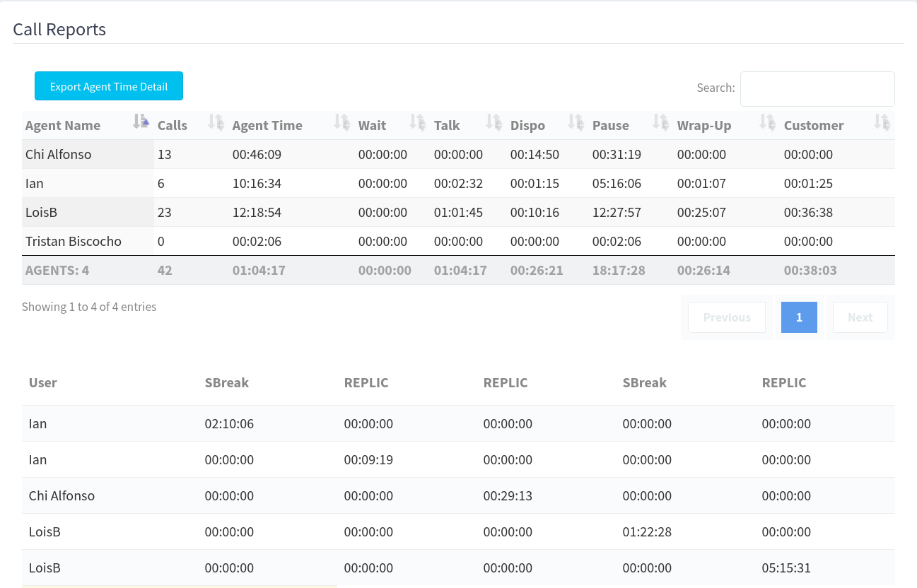Click LoisB's REPLIC value 05:15:31
The image size is (917, 588).
pos(787,568)
